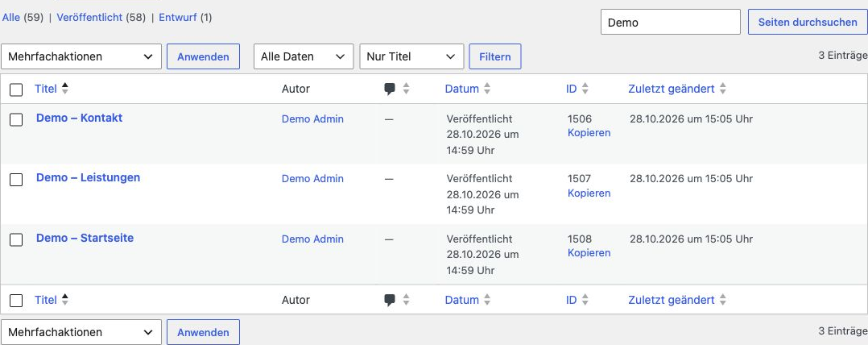Open the bottom Mehrfachaktionen dropdown
Image resolution: width=868 pixels, height=345 pixels.
tap(81, 332)
